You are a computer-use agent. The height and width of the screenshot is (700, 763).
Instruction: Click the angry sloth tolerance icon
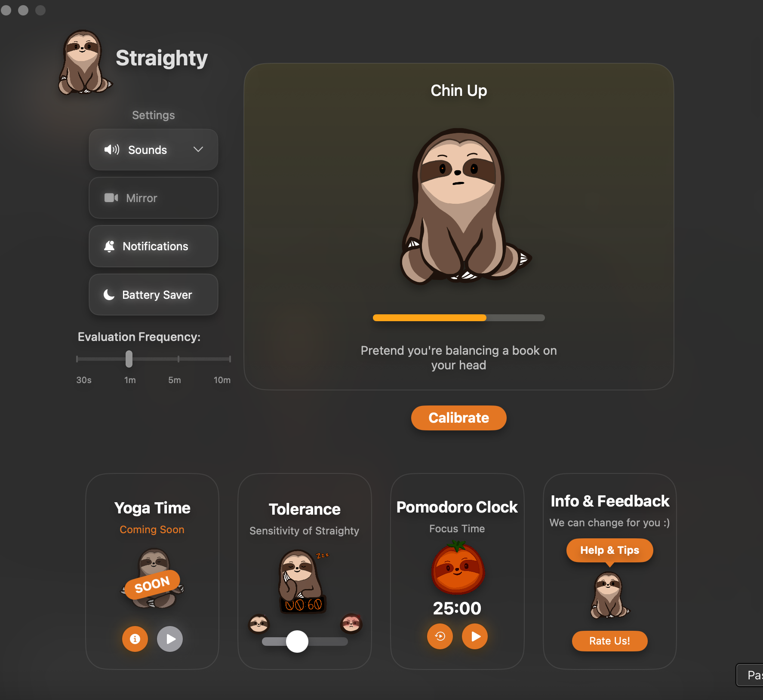[351, 623]
